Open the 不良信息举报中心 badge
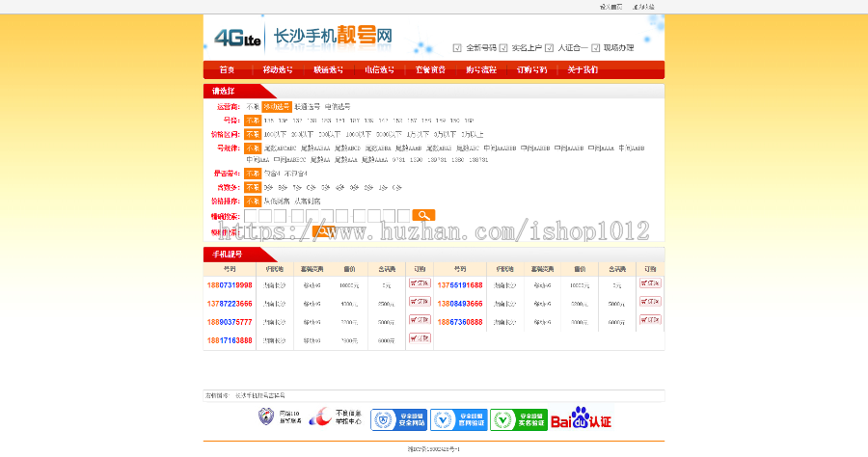Image resolution: width=868 pixels, height=457 pixels. point(336,417)
